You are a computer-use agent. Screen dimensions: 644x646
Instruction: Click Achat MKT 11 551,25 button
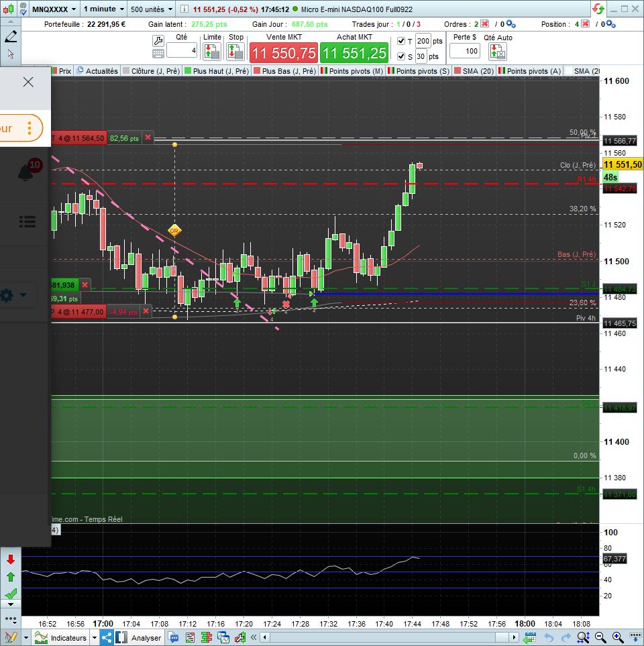(x=354, y=53)
